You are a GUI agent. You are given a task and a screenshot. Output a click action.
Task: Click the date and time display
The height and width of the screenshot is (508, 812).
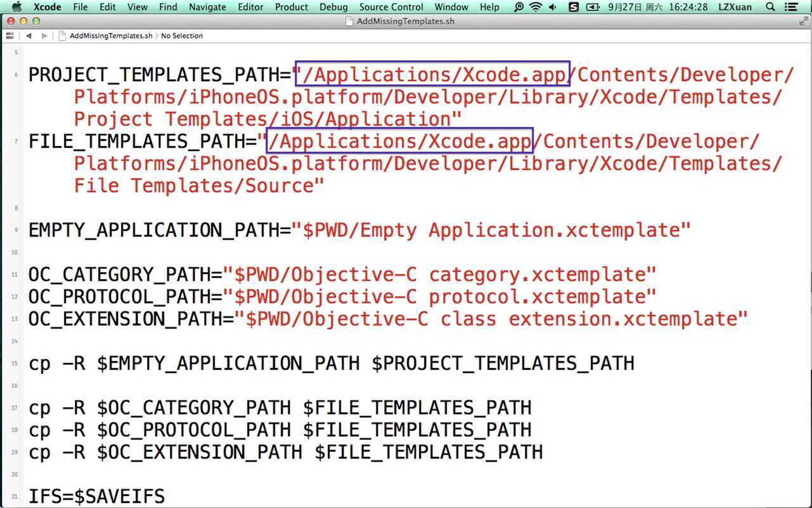(x=657, y=7)
